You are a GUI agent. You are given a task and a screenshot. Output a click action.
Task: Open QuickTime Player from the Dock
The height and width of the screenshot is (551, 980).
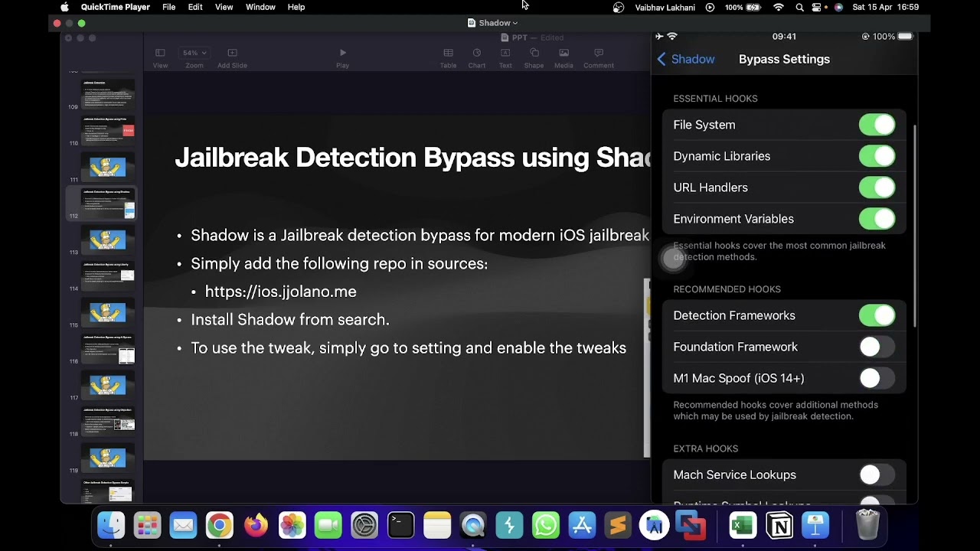tap(473, 526)
